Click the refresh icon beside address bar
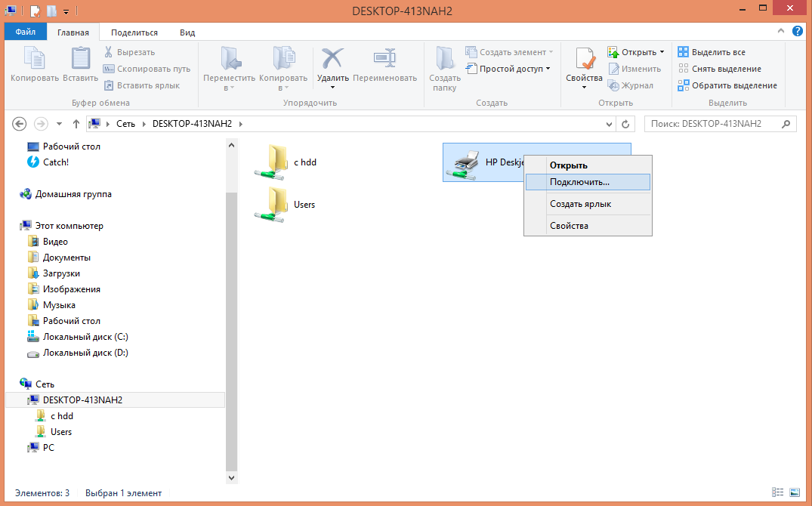This screenshot has width=812, height=506. click(625, 124)
